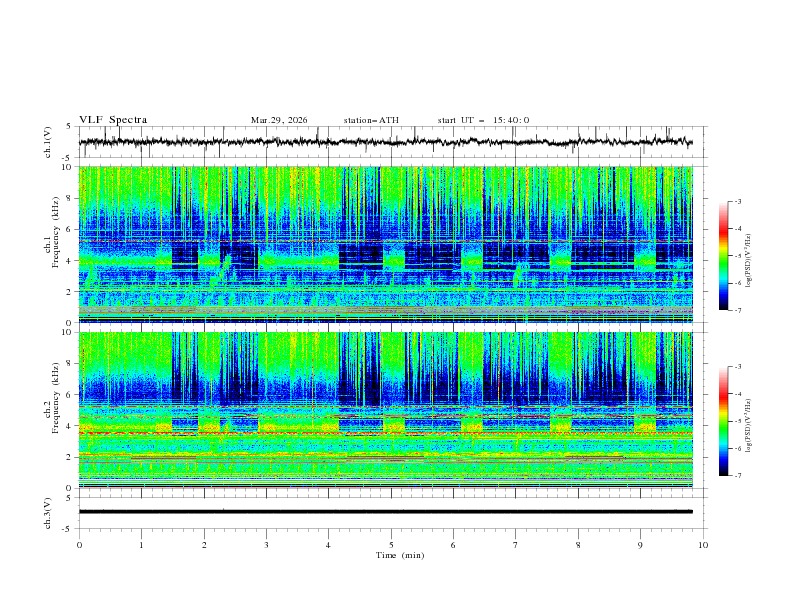Click the "ch.1(V)" waveform axis label

[x=48, y=142]
